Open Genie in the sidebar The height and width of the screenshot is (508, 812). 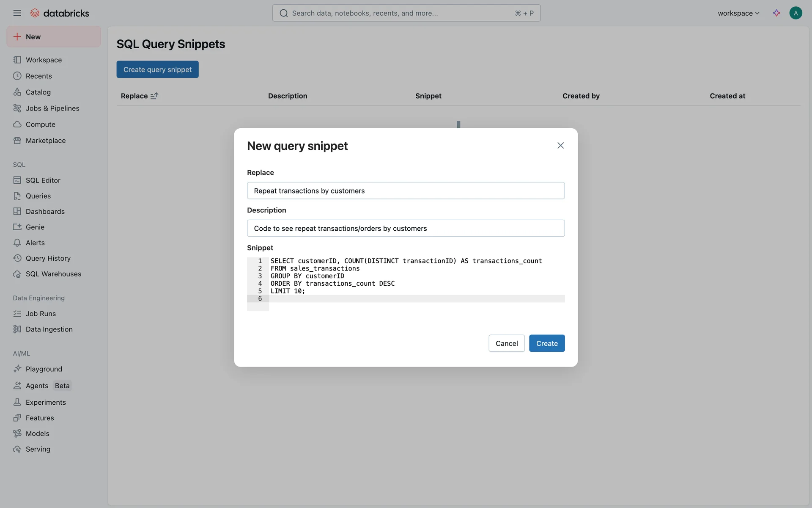[x=35, y=227]
